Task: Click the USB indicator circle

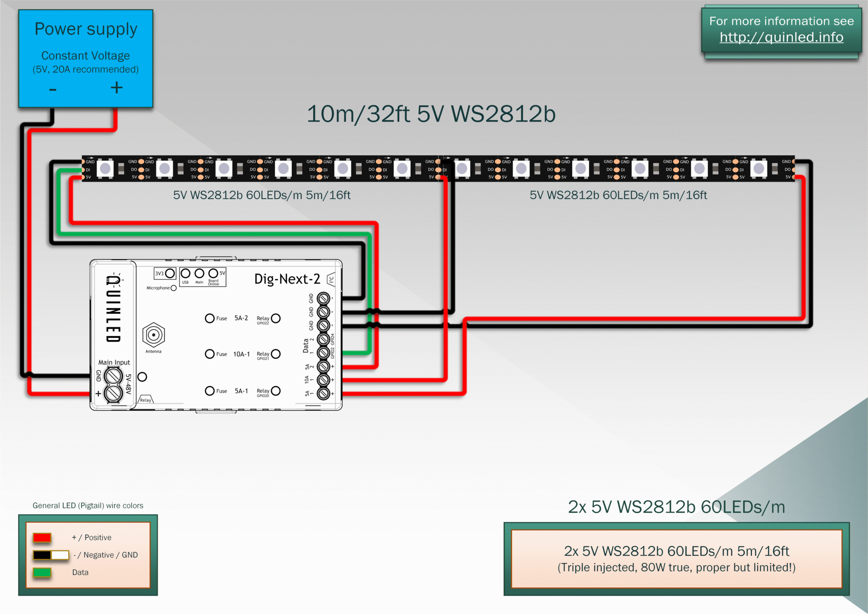Action: tap(185, 273)
